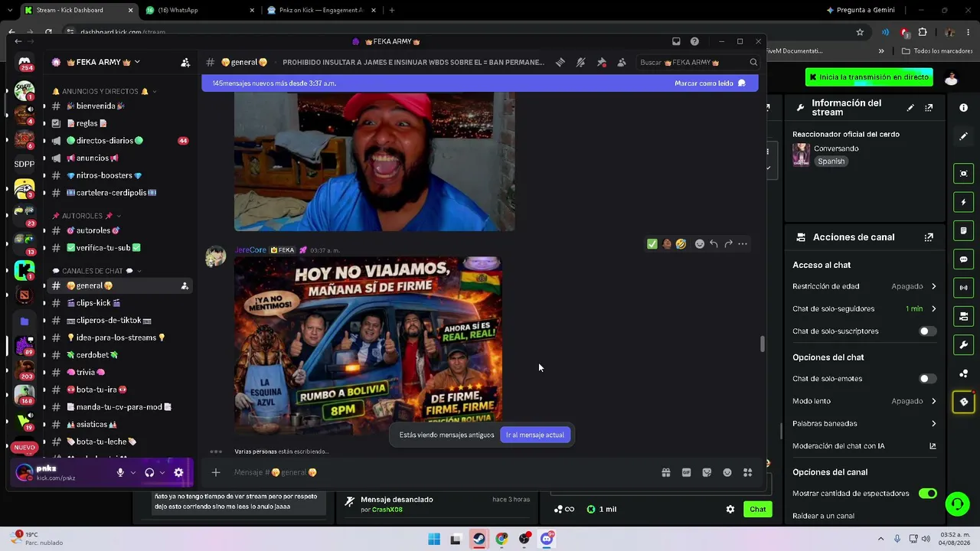Open the invite people icon beside FEKA ARMY
The image size is (980, 551).
click(x=185, y=62)
